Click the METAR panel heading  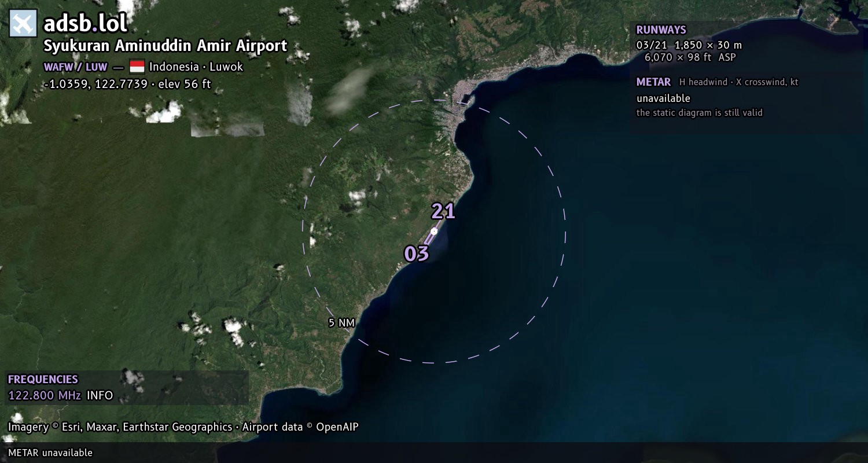(653, 82)
